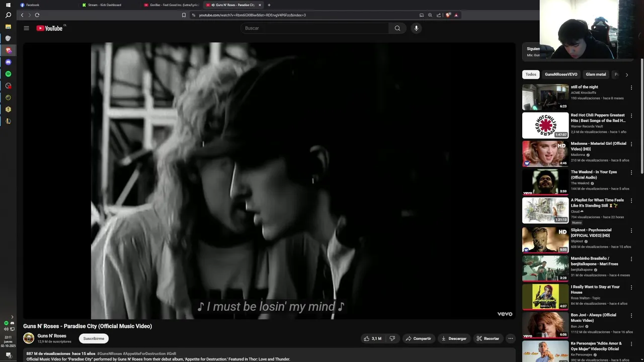The height and width of the screenshot is (362, 644).
Task: Switch to Gorillaz Feel Good Inc. tab
Action: (171, 5)
